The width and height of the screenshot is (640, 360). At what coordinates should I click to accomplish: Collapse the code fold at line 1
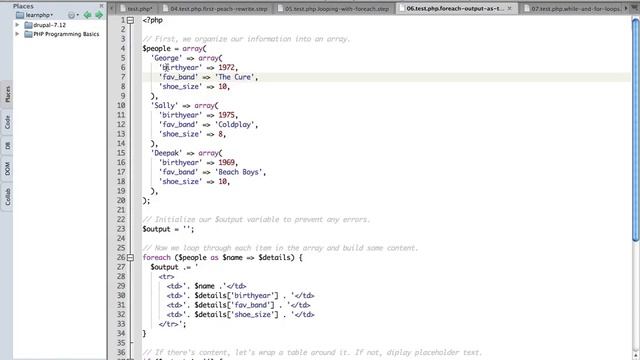tap(130, 20)
